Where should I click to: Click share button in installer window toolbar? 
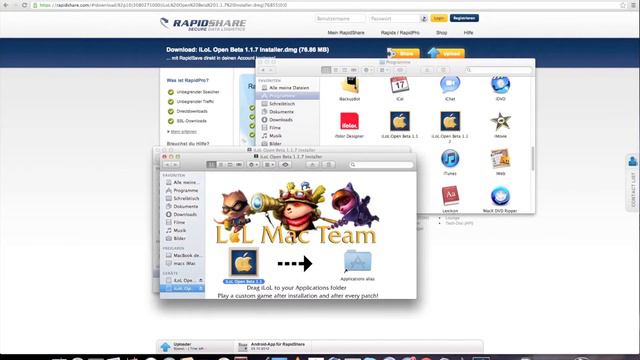click(x=313, y=164)
